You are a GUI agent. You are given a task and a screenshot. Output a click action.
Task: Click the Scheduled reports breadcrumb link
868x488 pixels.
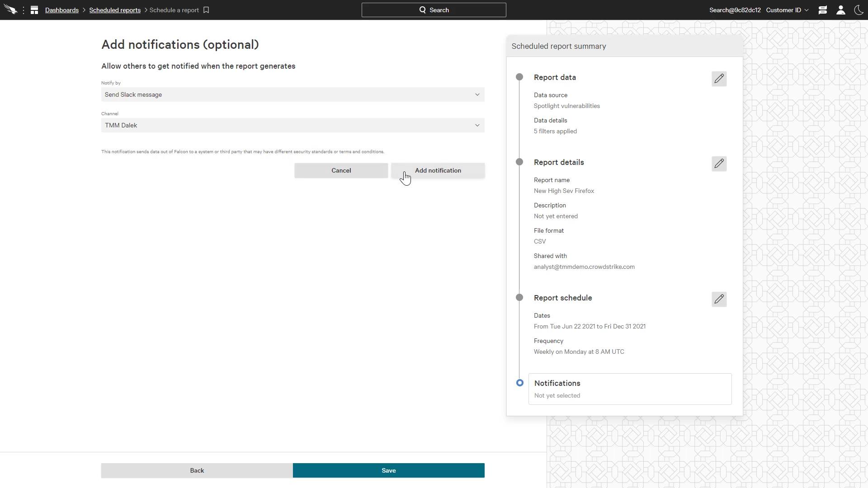[115, 9]
